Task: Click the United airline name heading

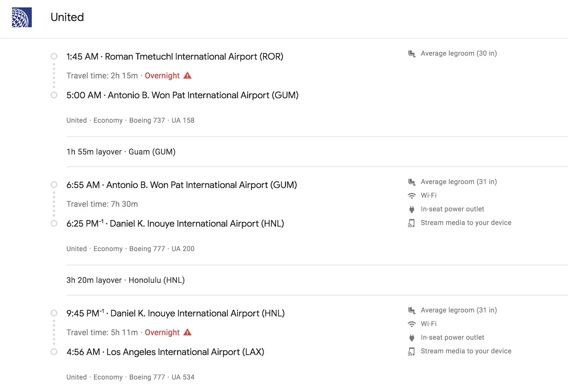Action: [67, 17]
